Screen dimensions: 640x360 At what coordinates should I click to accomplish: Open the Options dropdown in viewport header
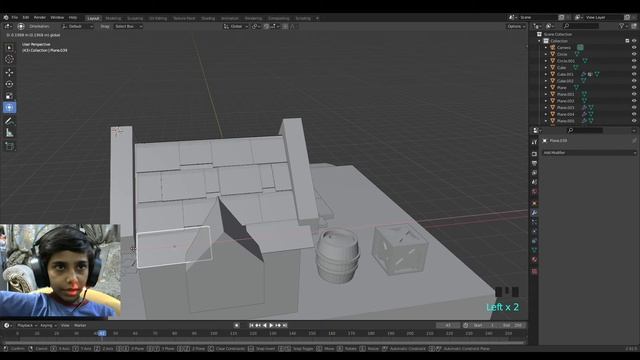[x=516, y=26]
